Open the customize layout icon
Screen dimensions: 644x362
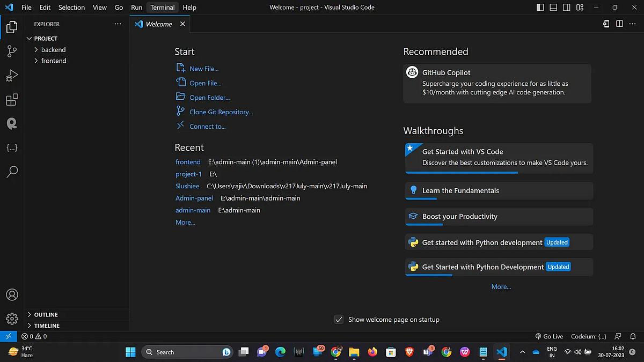coord(580,8)
